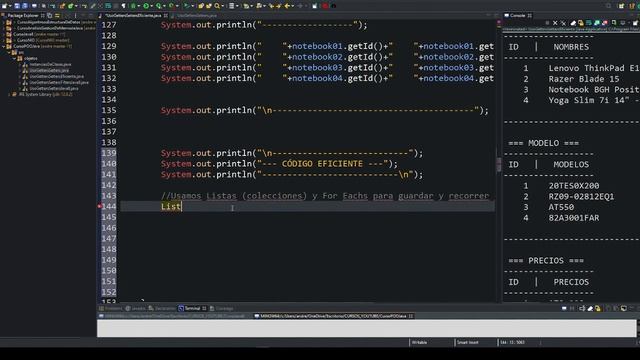
Task: Select the Package Explorer tab
Action: click(x=24, y=16)
